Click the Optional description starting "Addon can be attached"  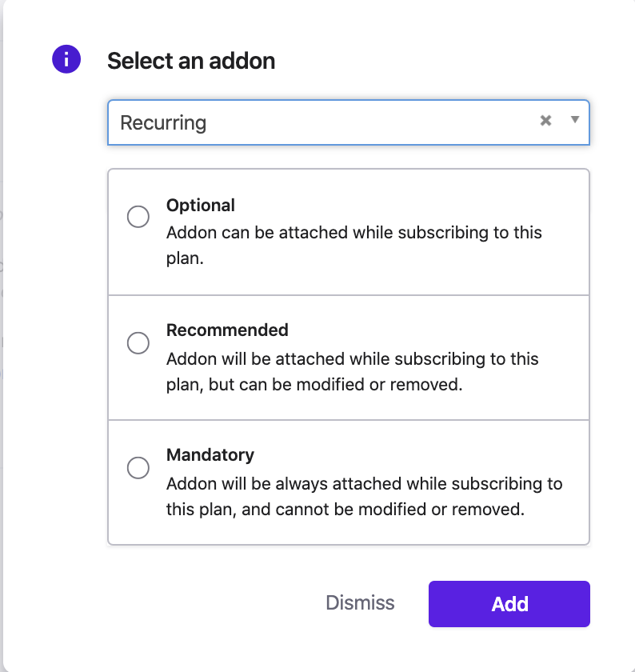(353, 233)
